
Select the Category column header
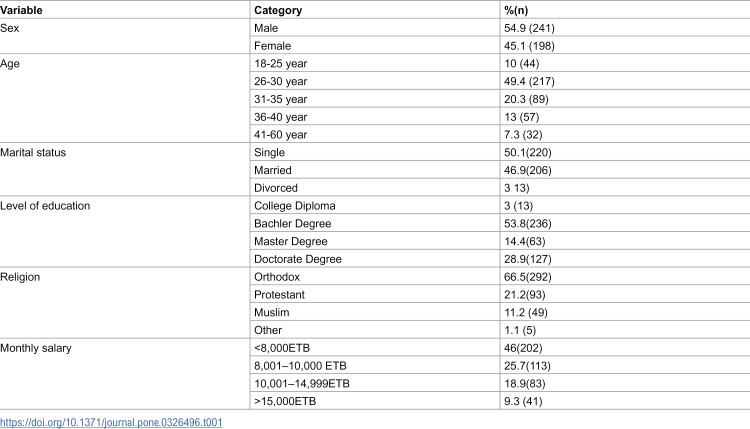click(x=278, y=10)
